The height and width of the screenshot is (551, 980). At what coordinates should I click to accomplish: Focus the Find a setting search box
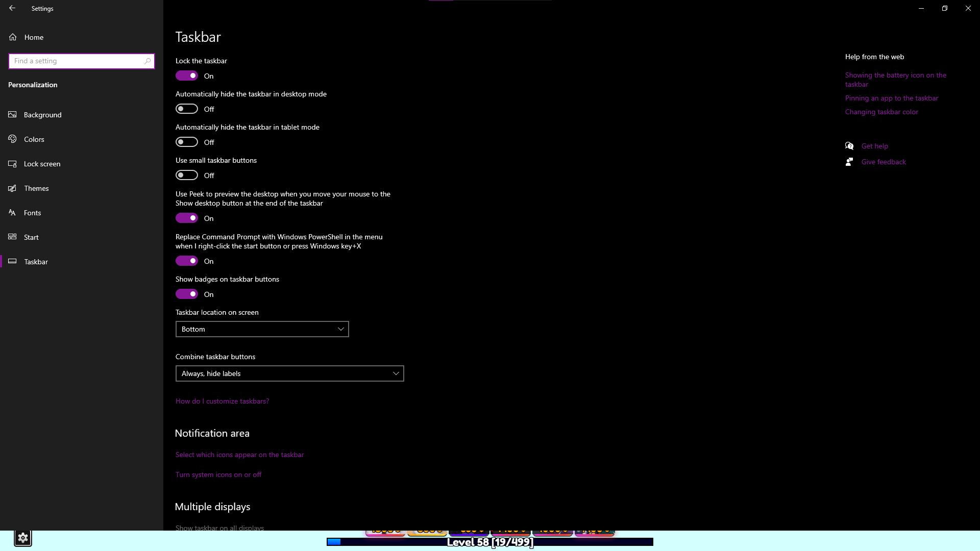click(82, 61)
